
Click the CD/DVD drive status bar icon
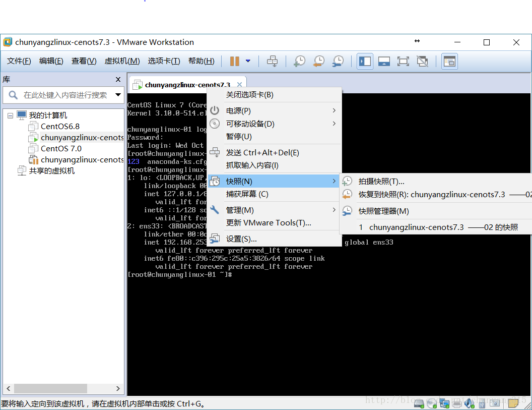pyautogui.click(x=432, y=403)
